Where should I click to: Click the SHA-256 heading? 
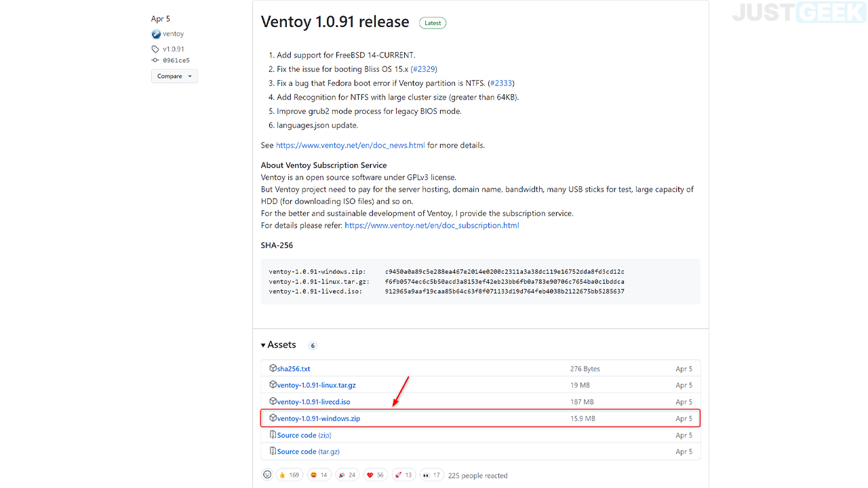tap(277, 245)
